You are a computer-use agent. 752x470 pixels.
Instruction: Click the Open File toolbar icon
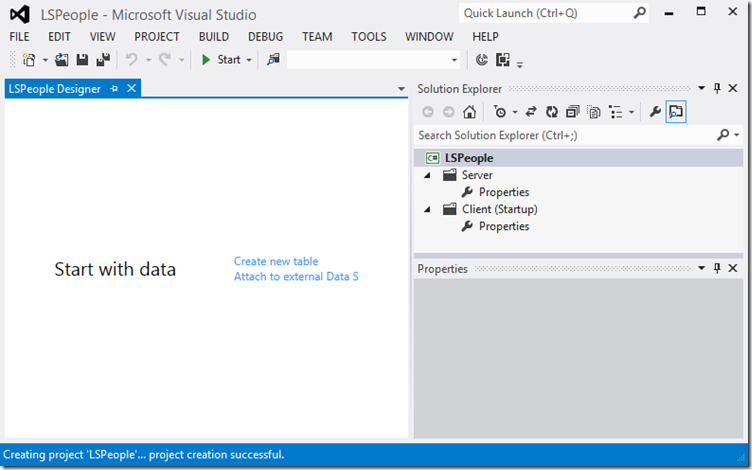point(61,60)
